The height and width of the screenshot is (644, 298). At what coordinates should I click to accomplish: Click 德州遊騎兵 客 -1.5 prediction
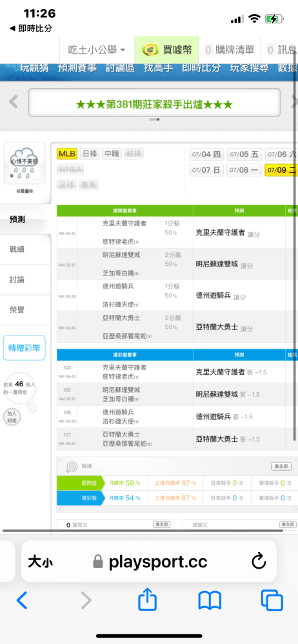224,417
